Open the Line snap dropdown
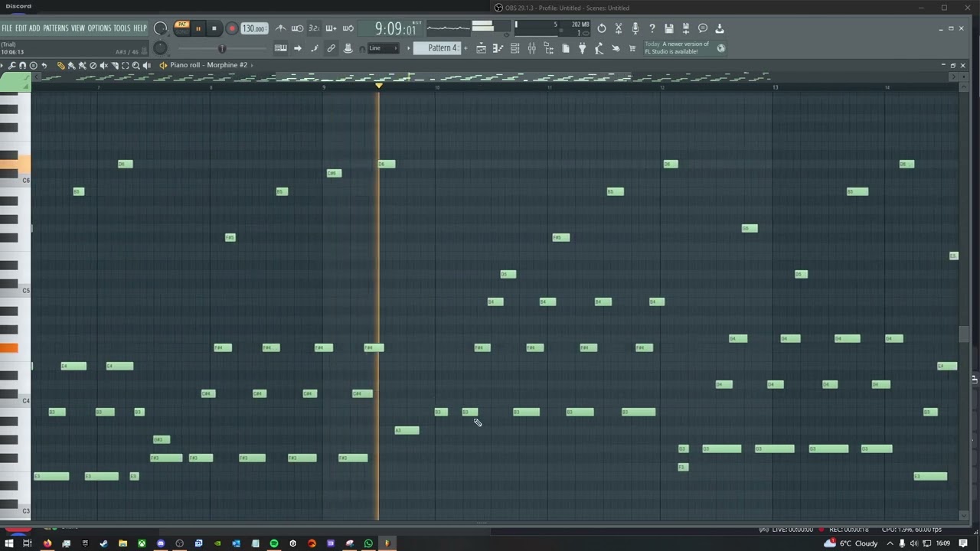The height and width of the screenshot is (551, 980). 383,48
